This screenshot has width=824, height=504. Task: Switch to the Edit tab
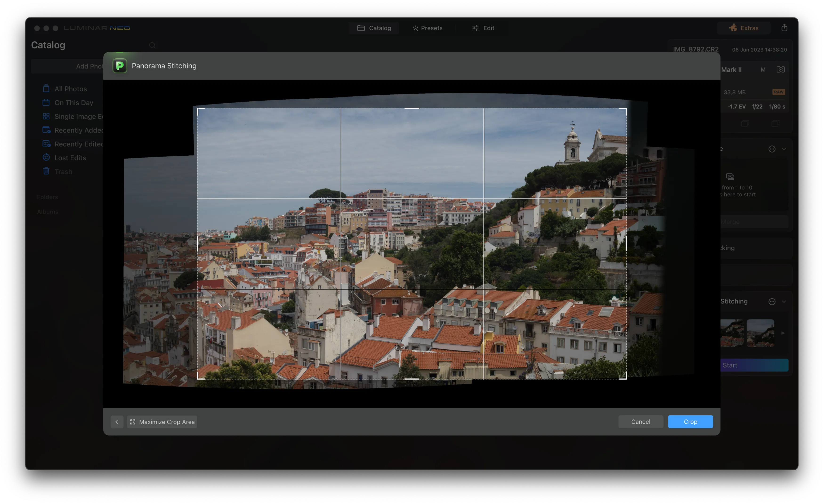(x=483, y=28)
